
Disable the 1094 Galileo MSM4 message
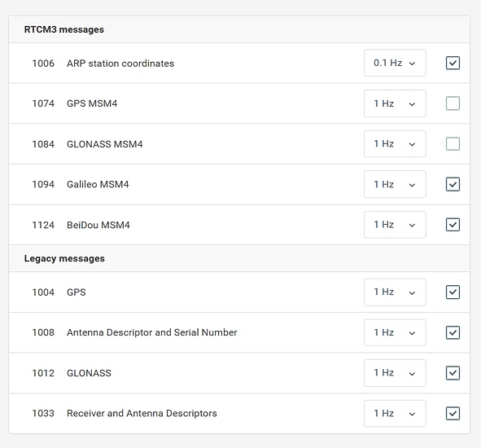click(453, 184)
